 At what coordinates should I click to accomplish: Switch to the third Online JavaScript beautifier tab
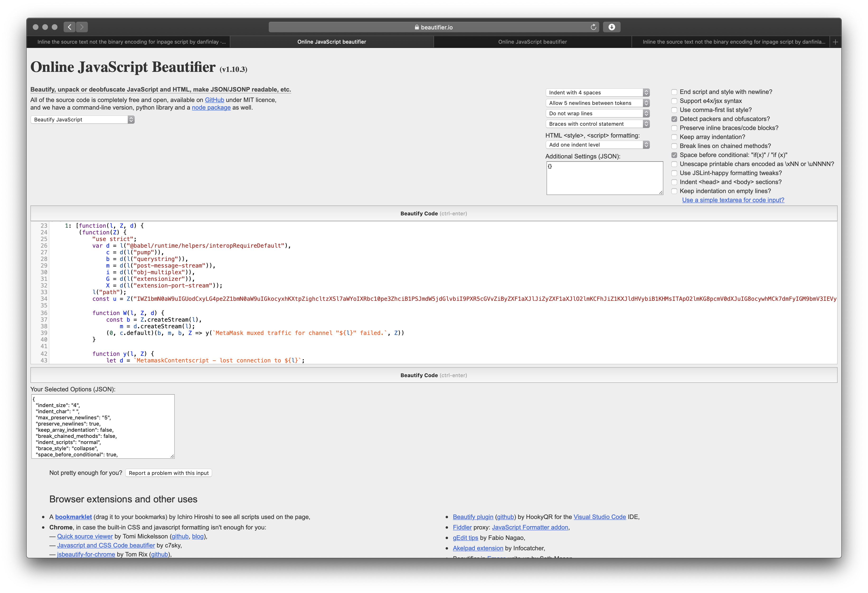pyautogui.click(x=532, y=42)
